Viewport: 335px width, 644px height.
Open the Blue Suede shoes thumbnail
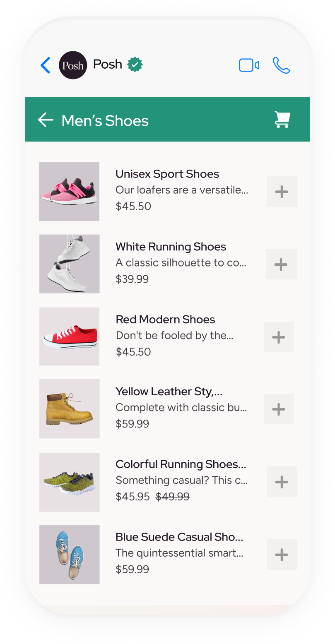pos(69,555)
